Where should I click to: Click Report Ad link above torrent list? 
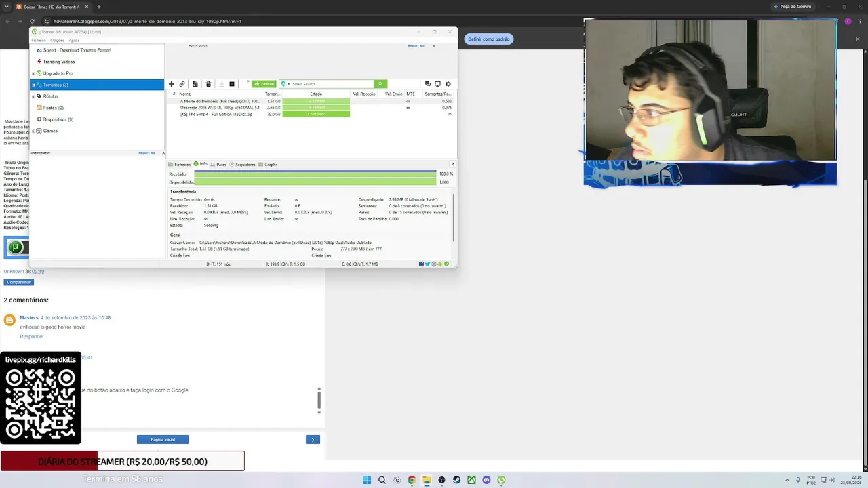click(416, 45)
